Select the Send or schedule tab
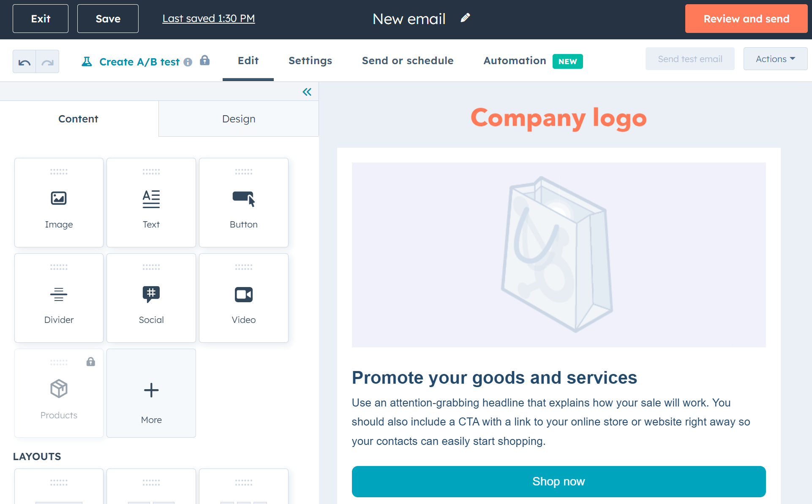The image size is (812, 504). (407, 61)
